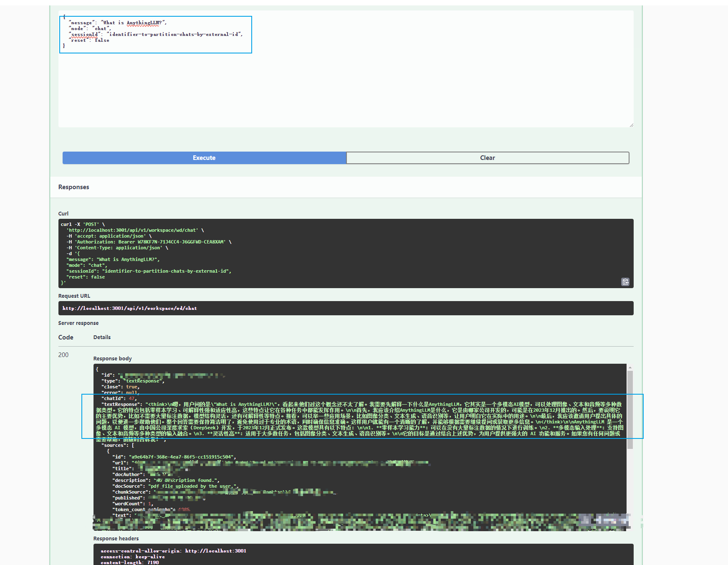Select the Request URL text
Viewport: 728px width, 565px height.
(129, 308)
